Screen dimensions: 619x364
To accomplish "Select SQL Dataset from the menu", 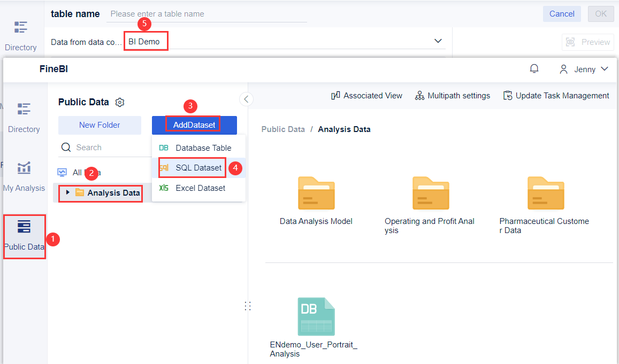I will 191,168.
